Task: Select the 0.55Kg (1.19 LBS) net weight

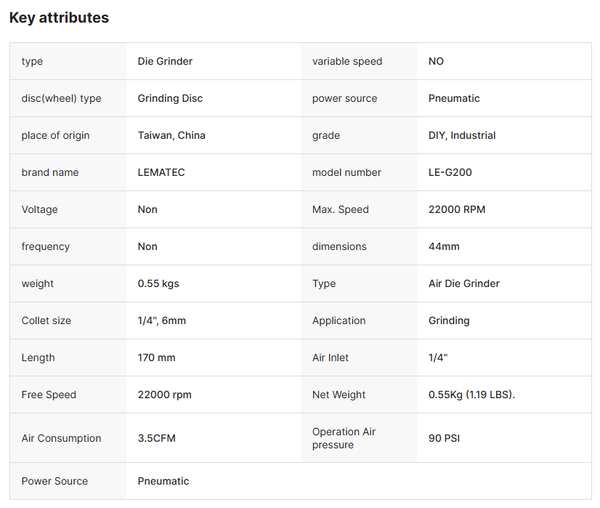Action: pos(472,395)
